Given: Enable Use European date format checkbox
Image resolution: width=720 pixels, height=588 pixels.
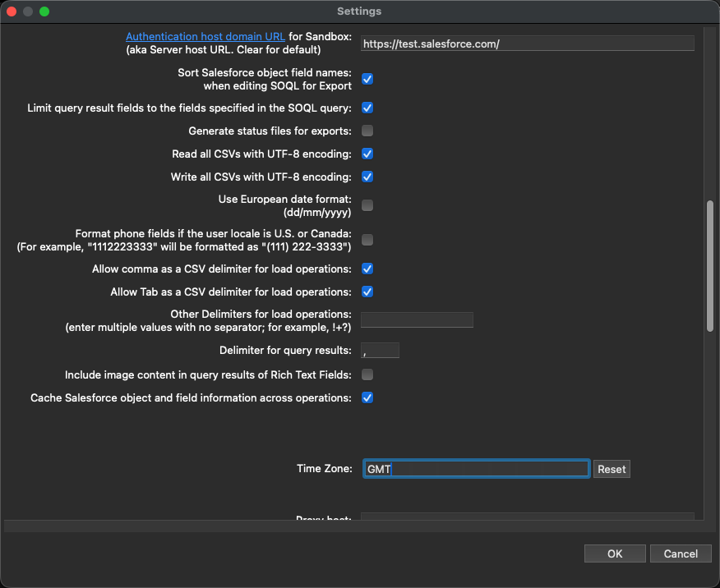Looking at the screenshot, I should click(x=367, y=205).
